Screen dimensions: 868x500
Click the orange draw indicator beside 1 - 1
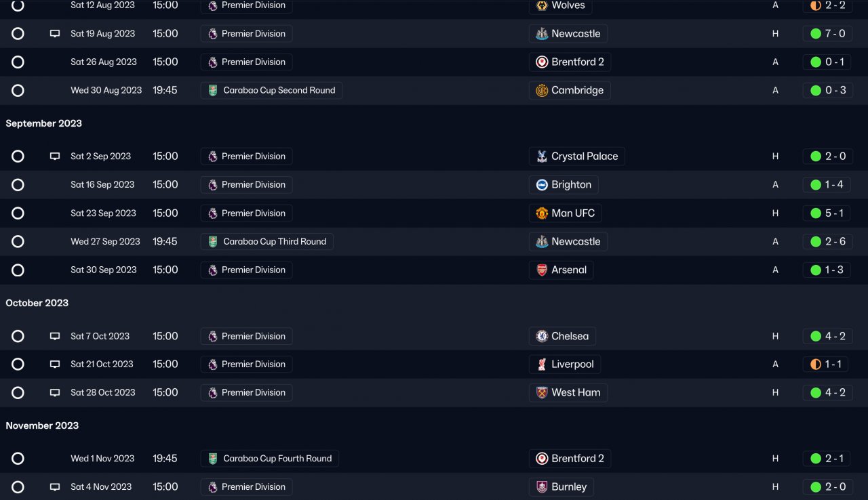tap(816, 364)
